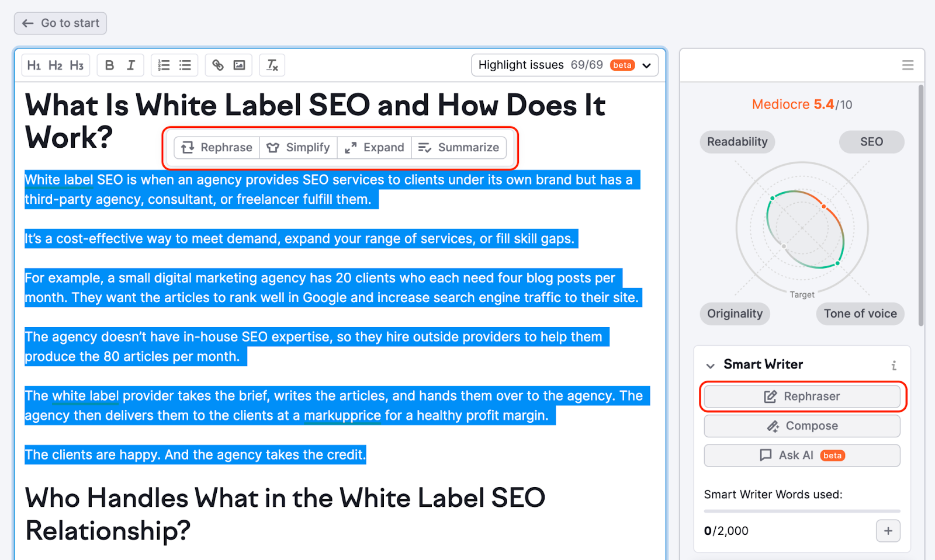Rephrase the selected text

pyautogui.click(x=216, y=147)
